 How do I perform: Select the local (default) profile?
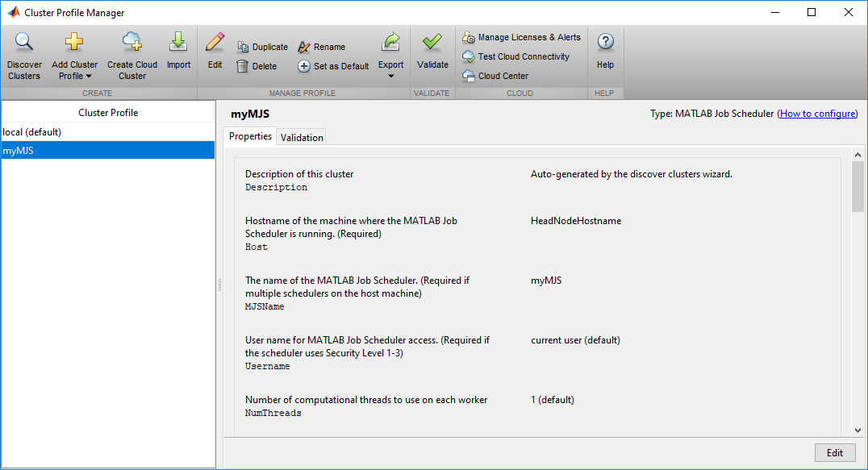[32, 131]
